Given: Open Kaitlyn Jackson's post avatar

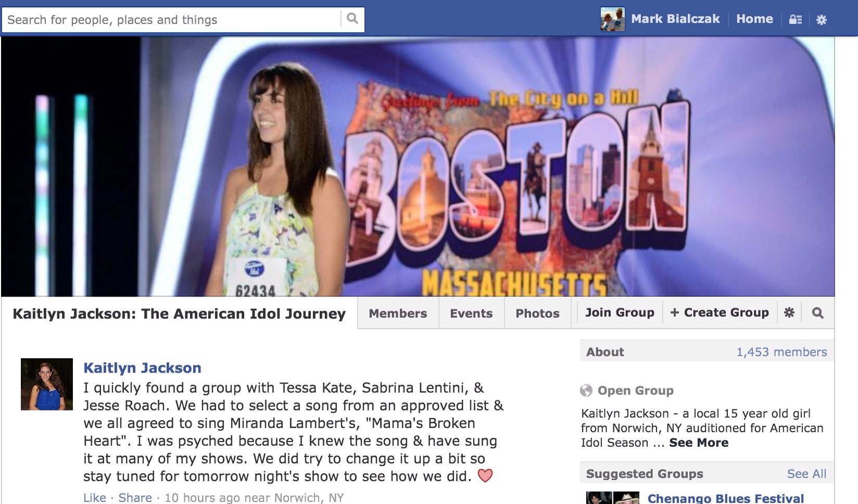Looking at the screenshot, I should click(47, 384).
